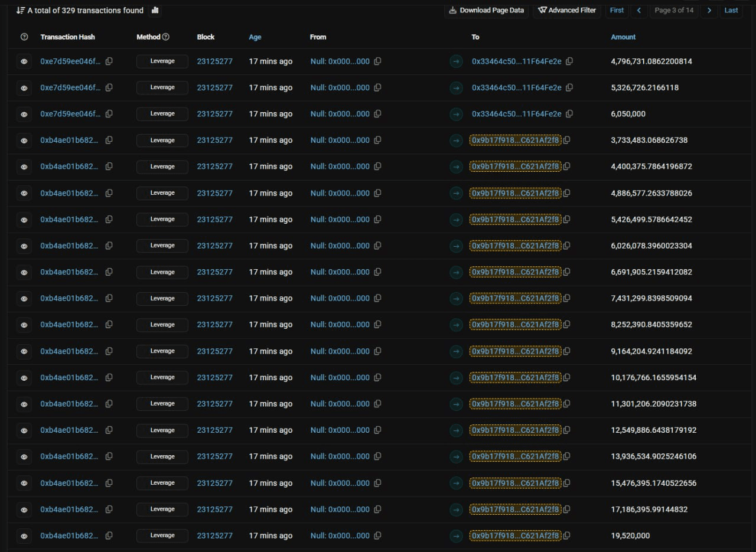Click the amount 10,176,766.1655954154
Image resolution: width=756 pixels, height=552 pixels.
pos(654,377)
